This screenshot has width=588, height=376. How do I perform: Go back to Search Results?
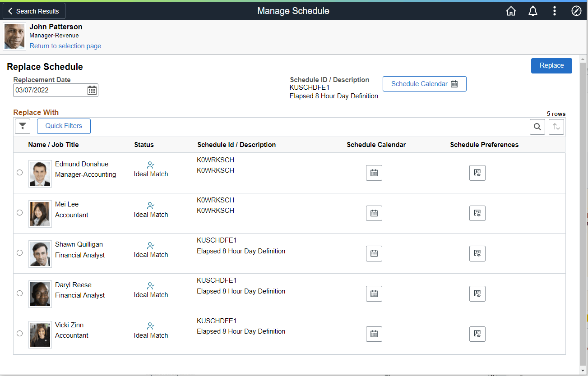[x=33, y=10]
